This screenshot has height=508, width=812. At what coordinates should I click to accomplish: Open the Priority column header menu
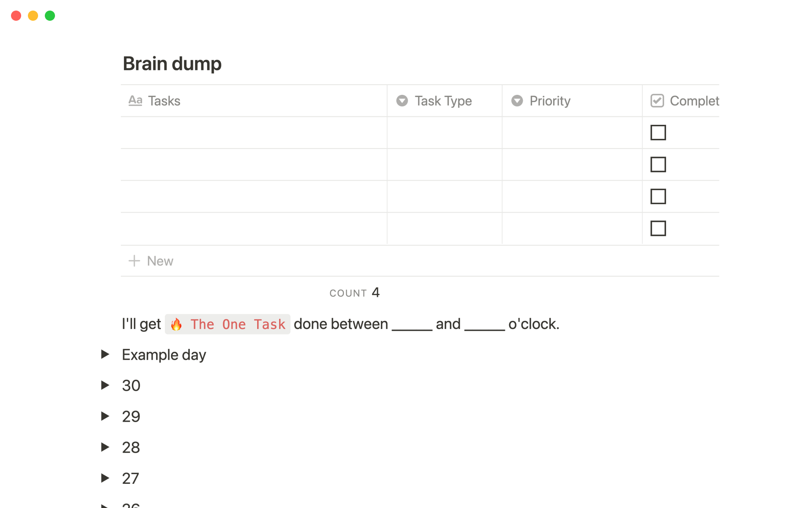(550, 101)
